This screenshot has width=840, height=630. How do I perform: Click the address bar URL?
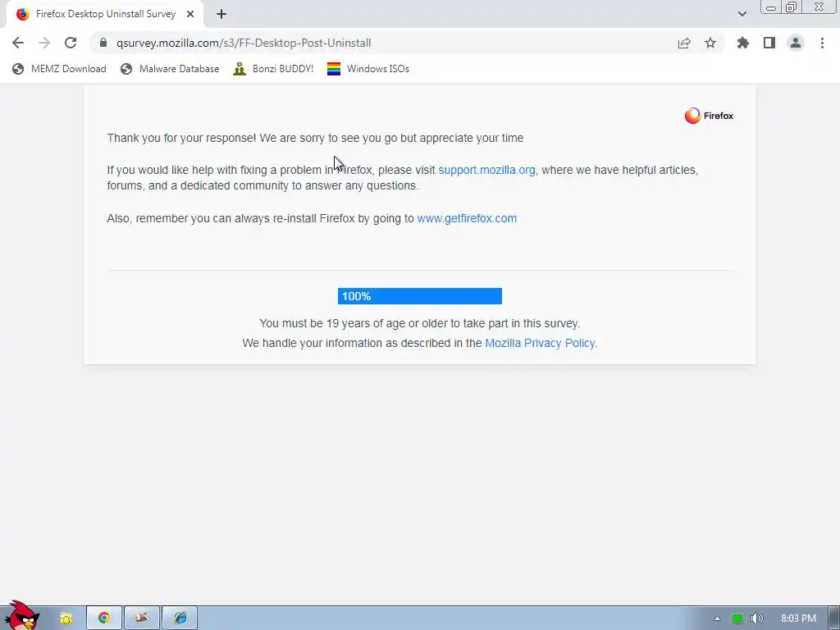point(243,43)
